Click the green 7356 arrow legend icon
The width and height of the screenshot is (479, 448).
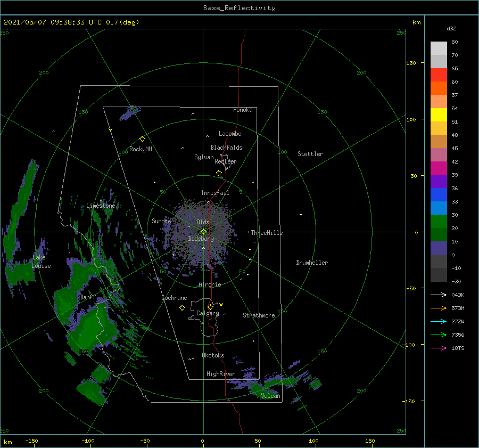point(439,335)
